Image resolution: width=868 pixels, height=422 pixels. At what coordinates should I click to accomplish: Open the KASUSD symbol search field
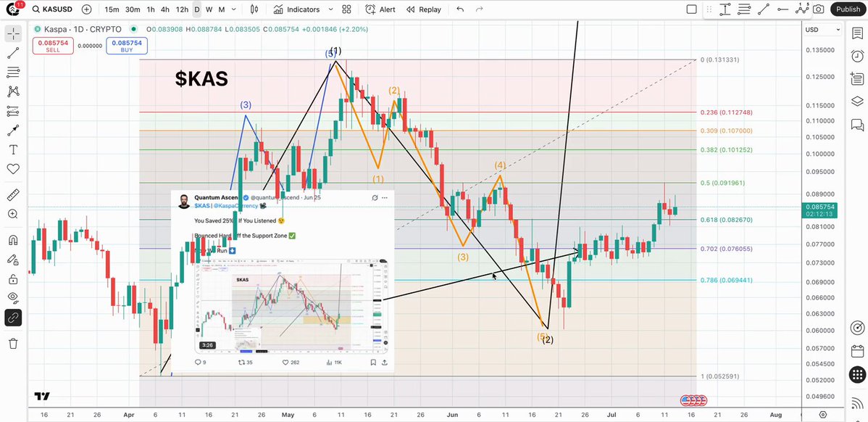pos(53,9)
